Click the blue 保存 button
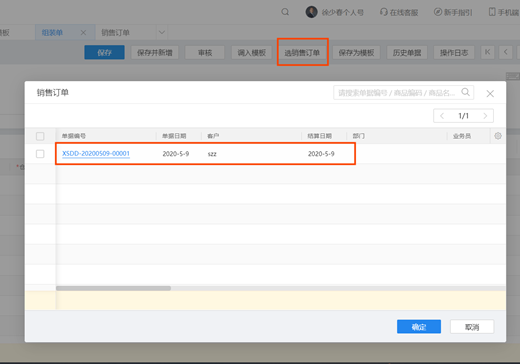Image resolution: width=520 pixels, height=364 pixels. (x=104, y=52)
